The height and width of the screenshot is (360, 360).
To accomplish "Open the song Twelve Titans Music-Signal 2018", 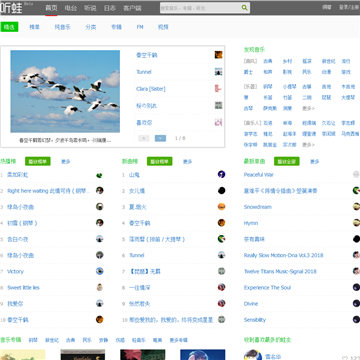I will pyautogui.click(x=280, y=271).
